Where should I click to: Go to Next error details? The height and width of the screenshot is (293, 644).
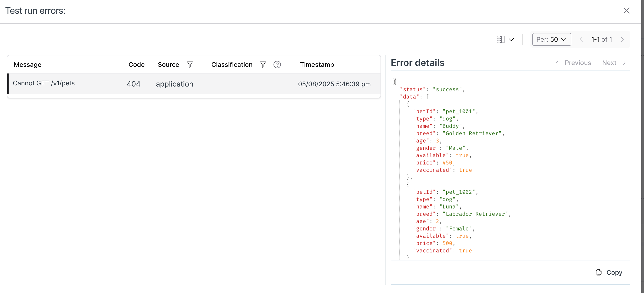point(614,63)
